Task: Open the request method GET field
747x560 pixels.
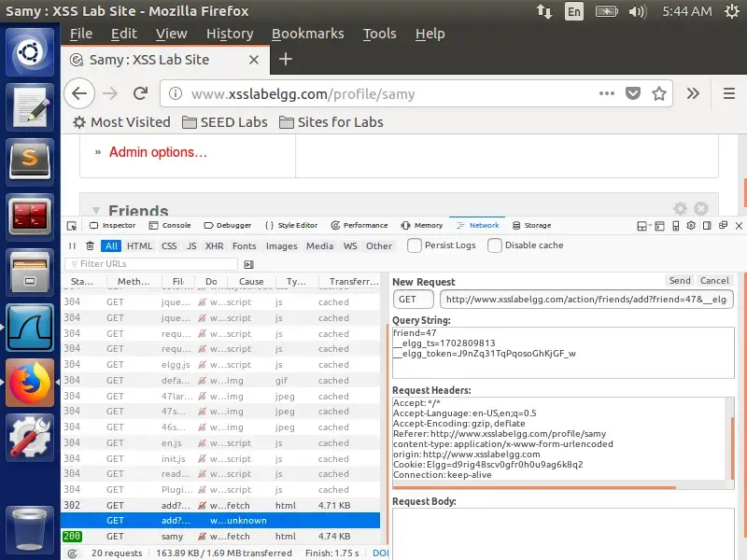Action: pos(413,299)
